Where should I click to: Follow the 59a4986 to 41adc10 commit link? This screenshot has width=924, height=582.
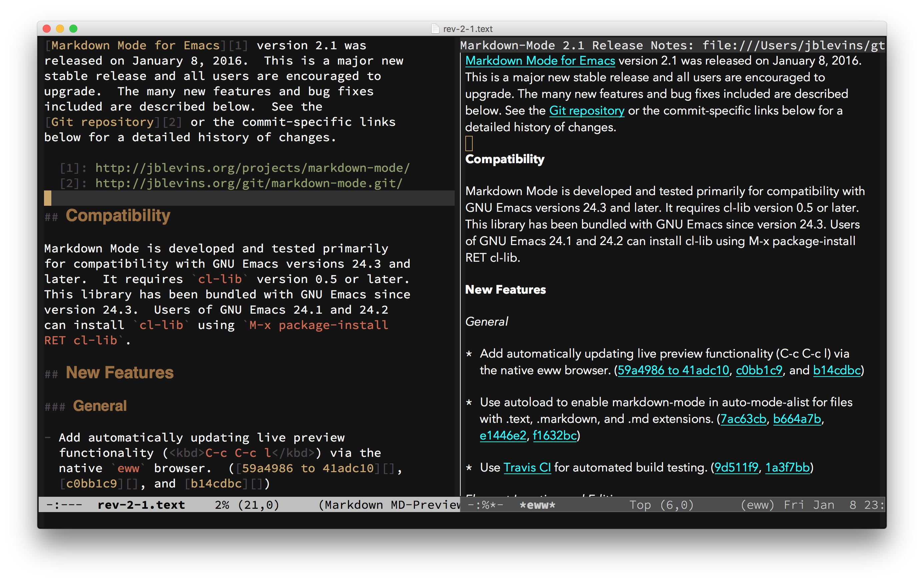pos(673,370)
